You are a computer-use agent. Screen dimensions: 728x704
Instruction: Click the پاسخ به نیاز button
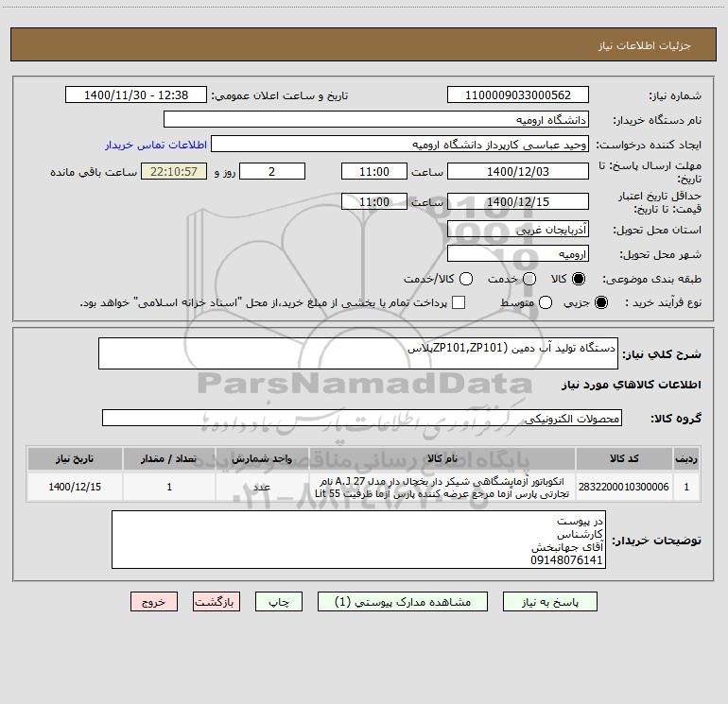coord(550,602)
